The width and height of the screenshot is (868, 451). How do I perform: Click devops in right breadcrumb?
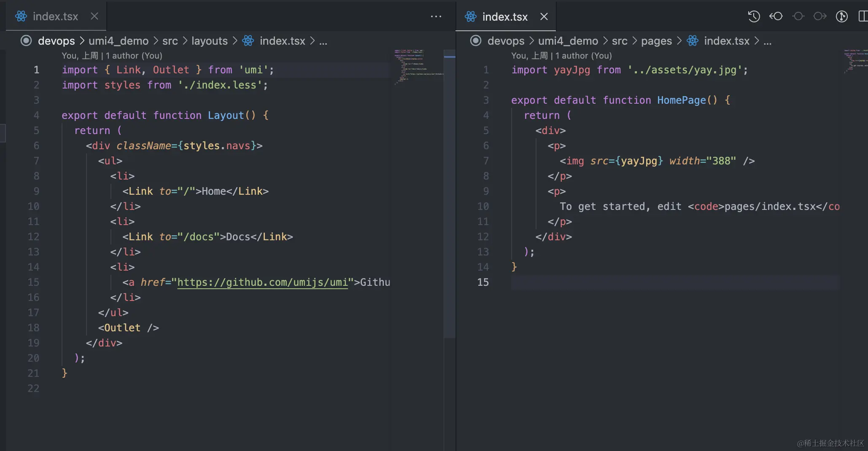tap(506, 41)
